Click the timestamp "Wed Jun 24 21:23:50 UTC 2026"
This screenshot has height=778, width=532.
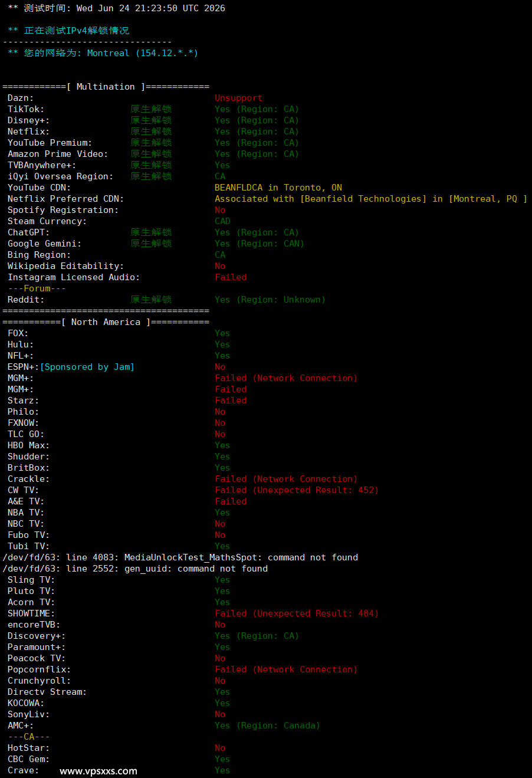[x=151, y=8]
